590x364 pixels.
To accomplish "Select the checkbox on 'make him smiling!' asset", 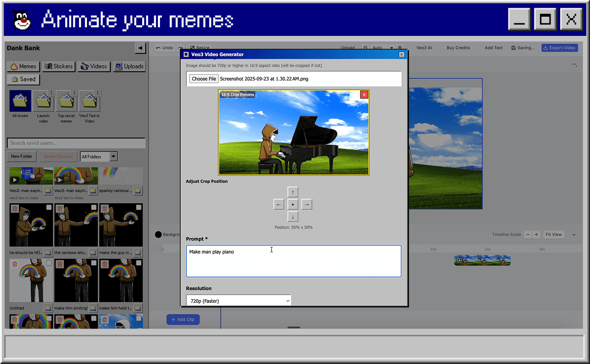I will pyautogui.click(x=94, y=263).
